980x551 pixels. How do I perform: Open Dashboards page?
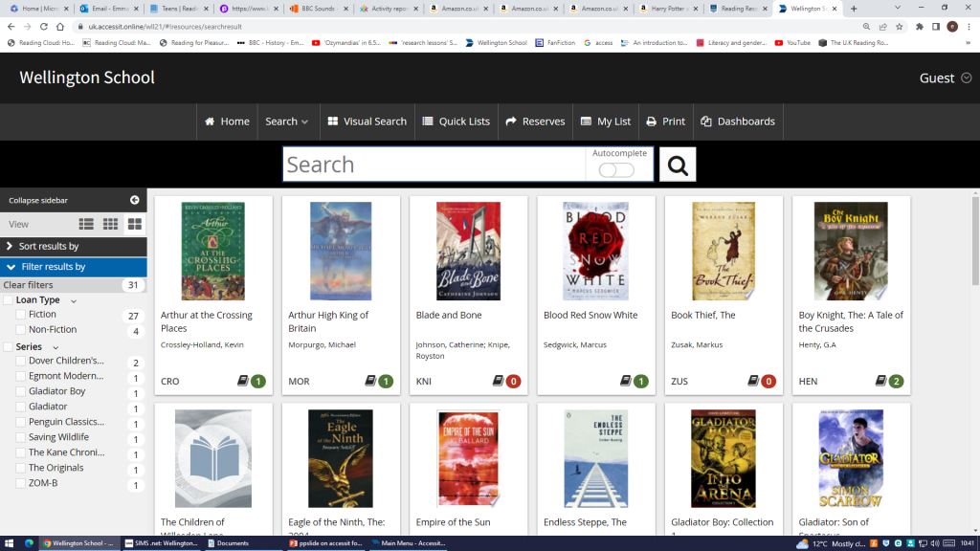coord(738,121)
